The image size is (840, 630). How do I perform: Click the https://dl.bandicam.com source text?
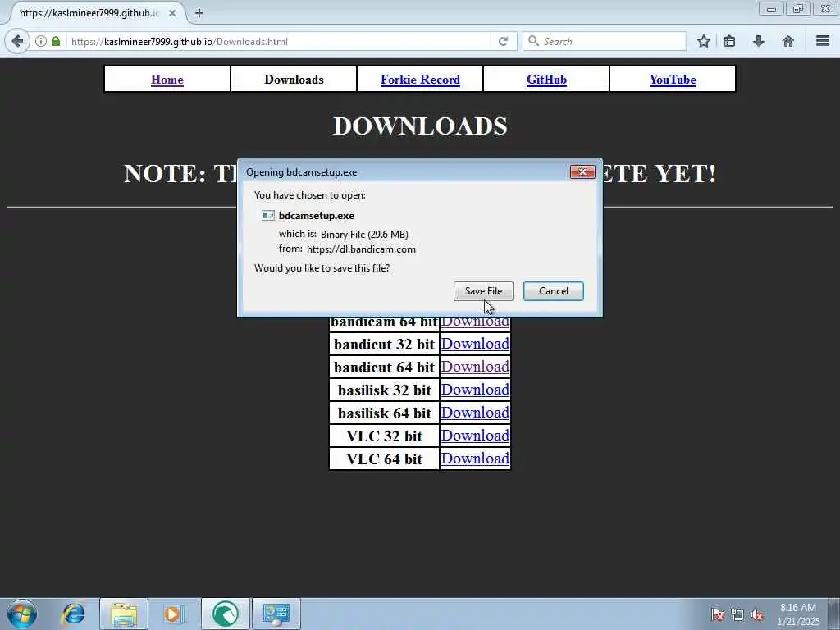pos(361,249)
